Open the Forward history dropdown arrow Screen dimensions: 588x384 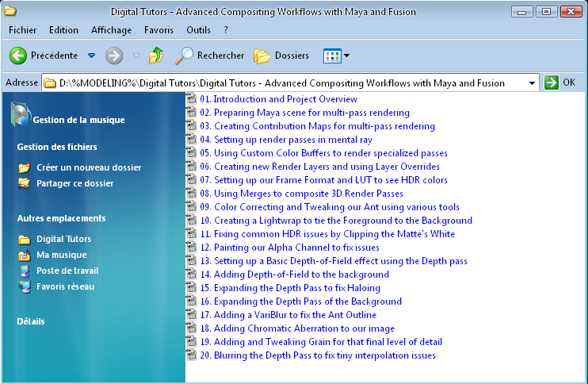coord(136,56)
